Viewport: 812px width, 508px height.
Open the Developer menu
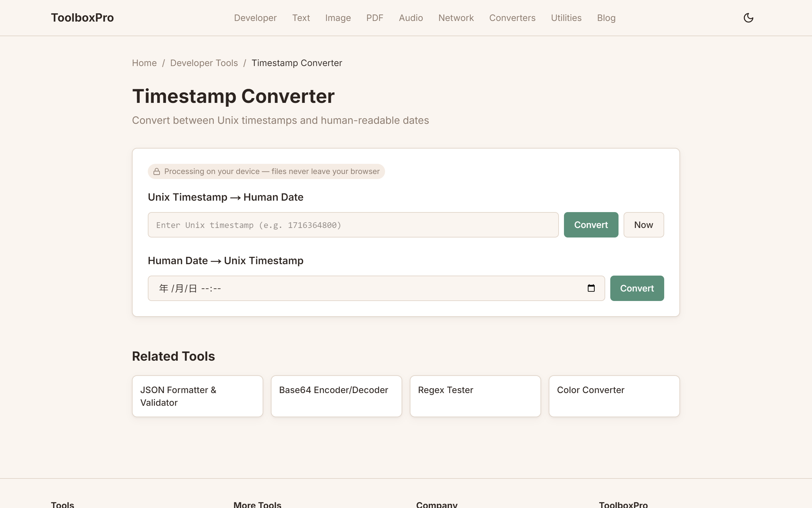(255, 18)
